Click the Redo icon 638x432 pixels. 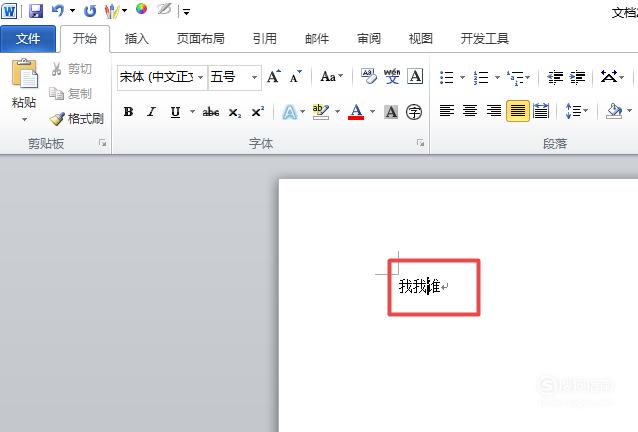(90, 11)
